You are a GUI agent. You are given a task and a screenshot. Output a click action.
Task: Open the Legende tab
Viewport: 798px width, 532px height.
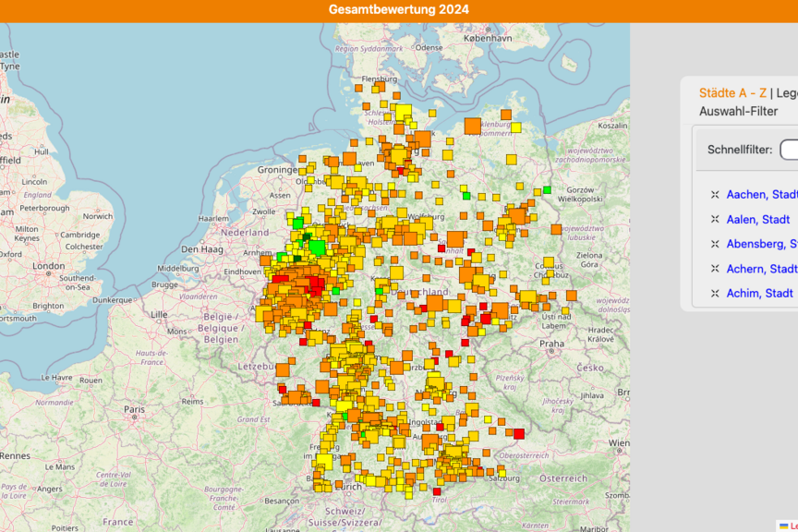point(786,93)
